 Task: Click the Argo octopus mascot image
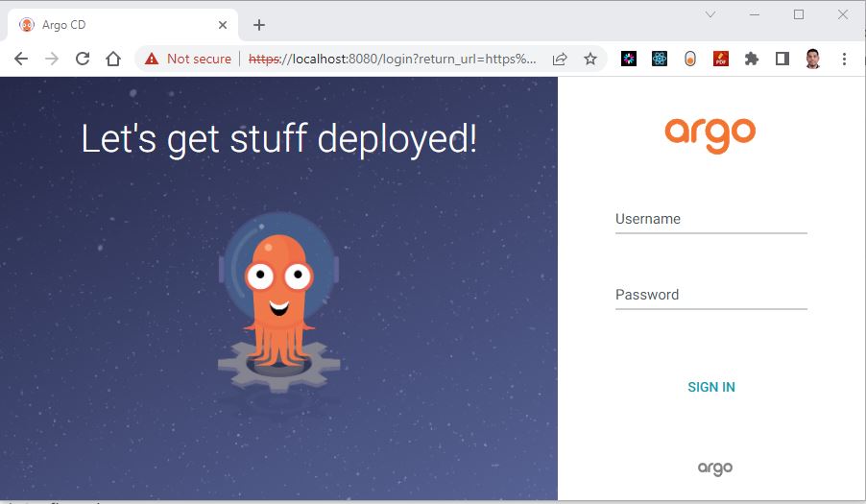(279, 302)
